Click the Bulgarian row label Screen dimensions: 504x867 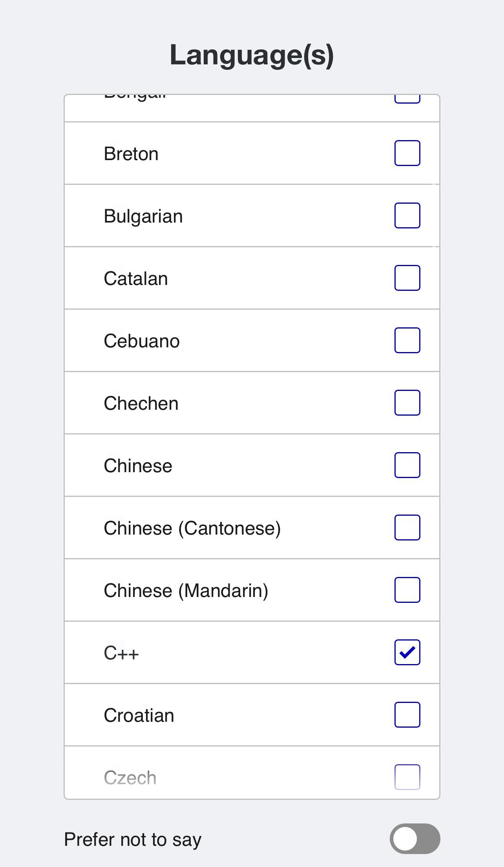pos(143,216)
